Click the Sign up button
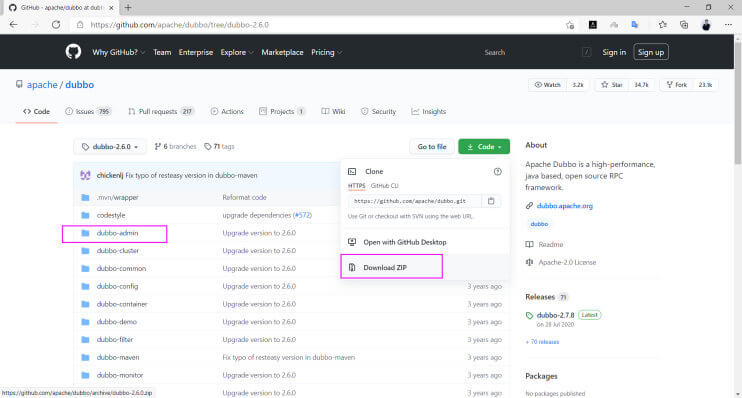The height and width of the screenshot is (398, 742). click(651, 52)
